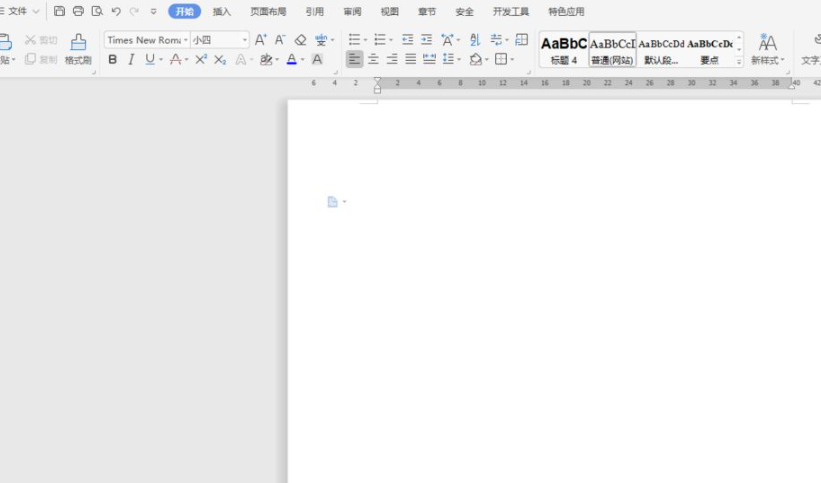The image size is (821, 483).
Task: Click the Print icon
Action: coord(78,11)
